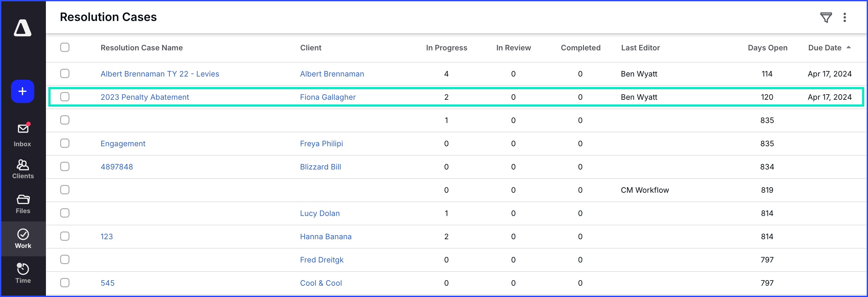The image size is (868, 297).
Task: Sort by the Client column header
Action: pyautogui.click(x=311, y=48)
